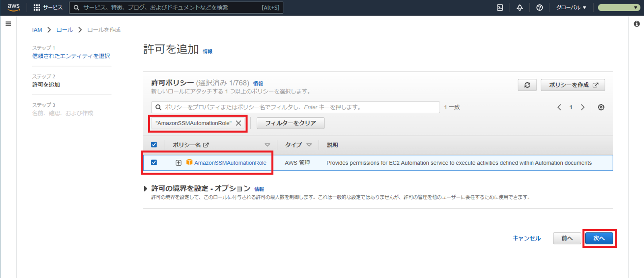Open the account menu dropdown
Screen dimensions: 644x278
(619, 8)
